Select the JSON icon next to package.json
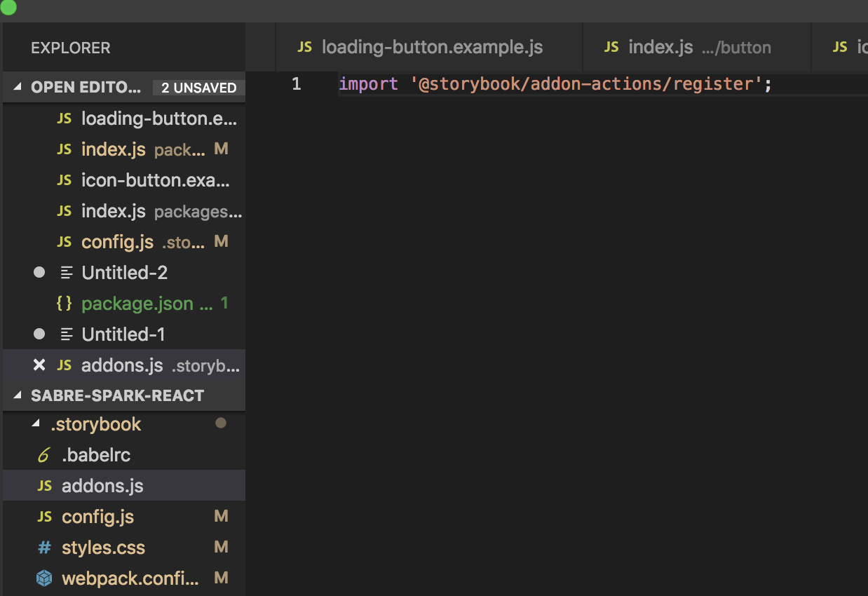Image resolution: width=868 pixels, height=596 pixels. pyautogui.click(x=64, y=303)
